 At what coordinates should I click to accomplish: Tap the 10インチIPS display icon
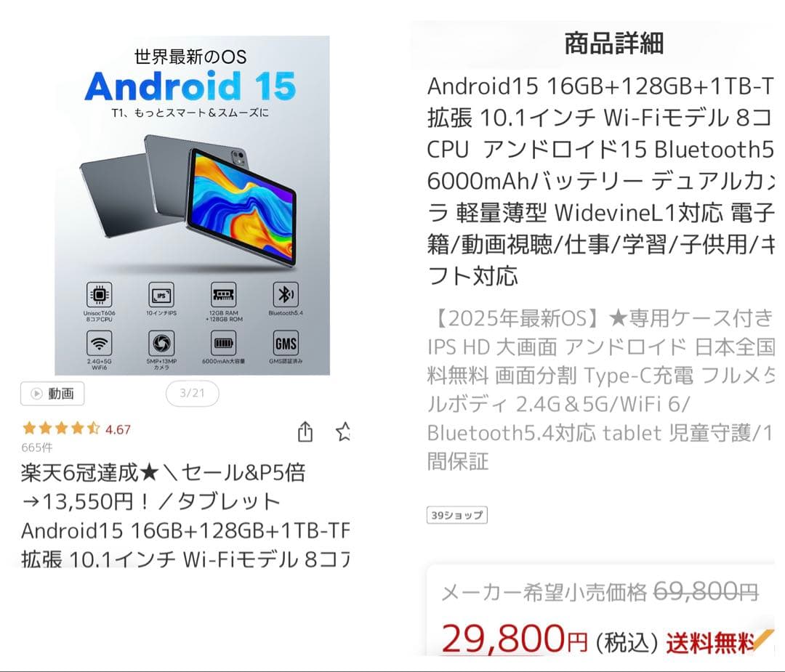click(x=161, y=295)
